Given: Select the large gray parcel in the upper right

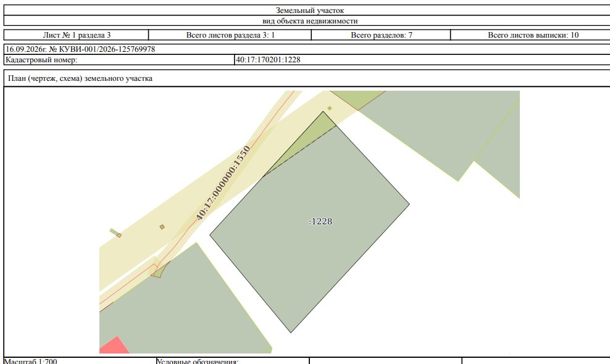Looking at the screenshot, I should (436, 128).
